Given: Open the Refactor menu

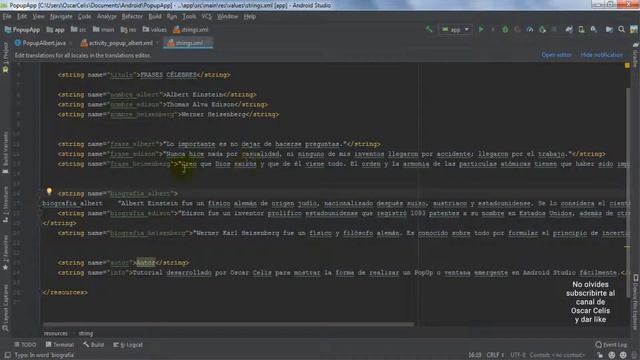Looking at the screenshot, I should tap(132, 17).
